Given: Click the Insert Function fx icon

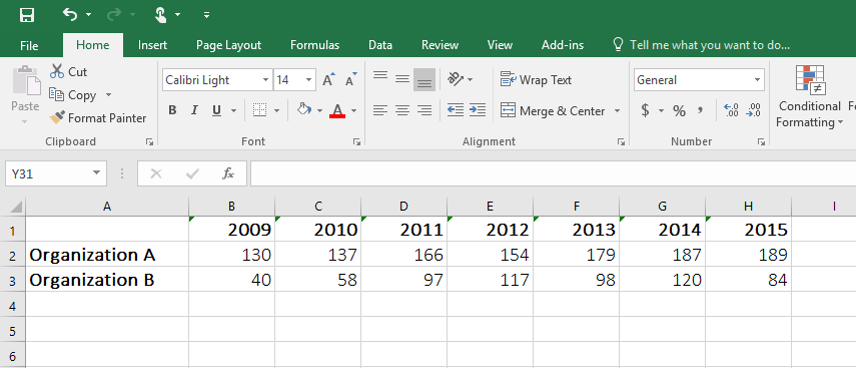Looking at the screenshot, I should point(228,174).
